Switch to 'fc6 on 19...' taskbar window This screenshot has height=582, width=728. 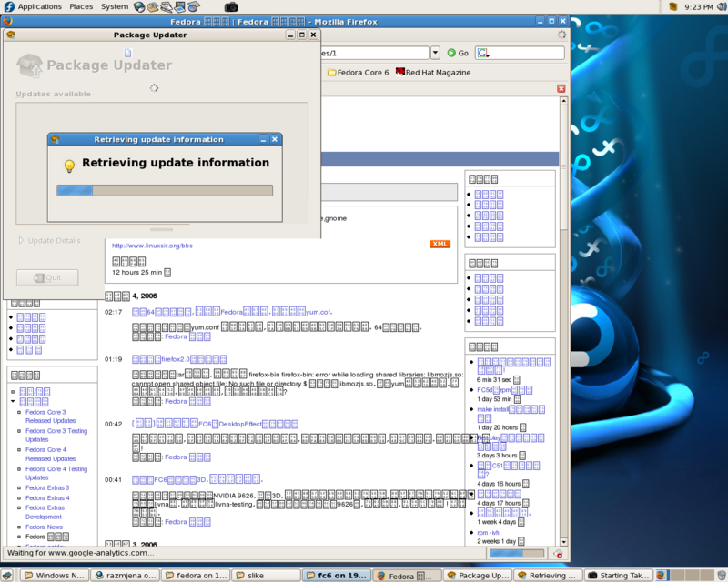[x=337, y=575]
